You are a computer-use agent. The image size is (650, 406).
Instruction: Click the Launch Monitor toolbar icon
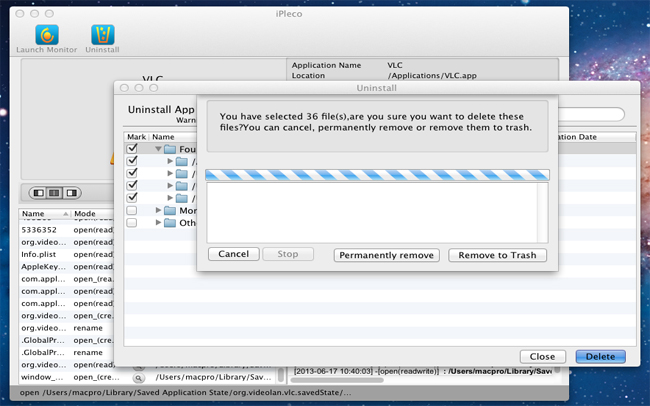point(46,36)
